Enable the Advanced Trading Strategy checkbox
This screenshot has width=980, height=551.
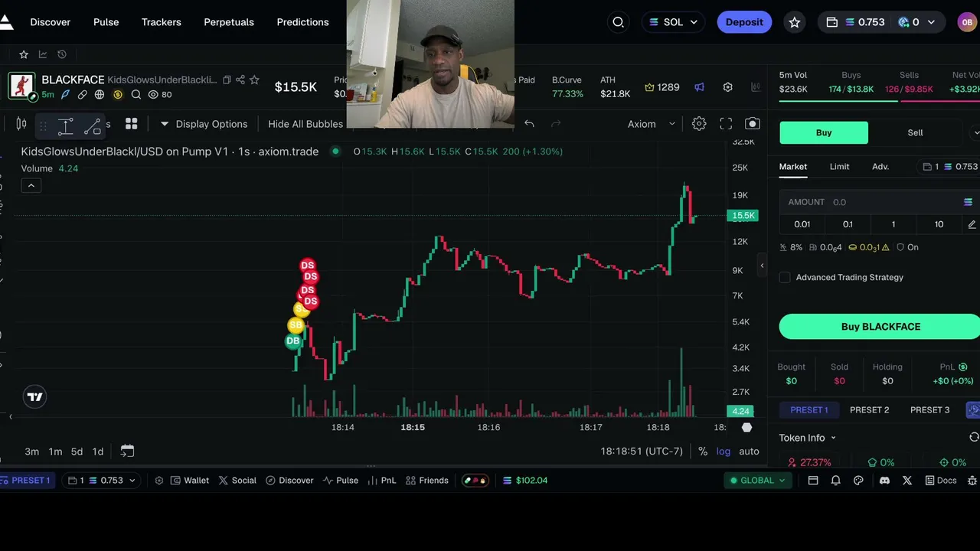click(x=785, y=278)
